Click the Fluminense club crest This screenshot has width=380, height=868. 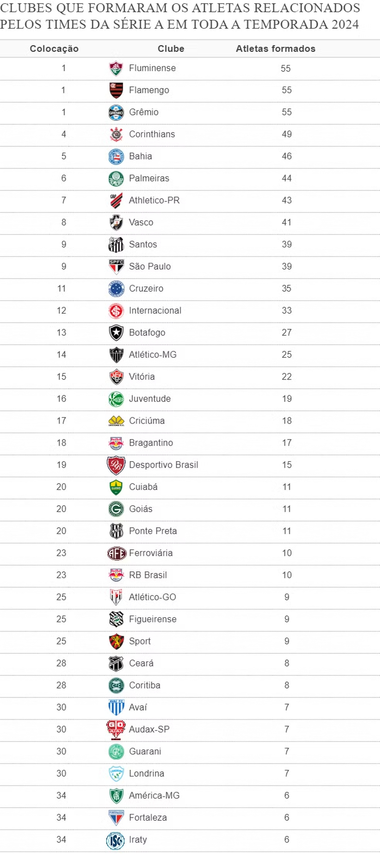(x=116, y=68)
